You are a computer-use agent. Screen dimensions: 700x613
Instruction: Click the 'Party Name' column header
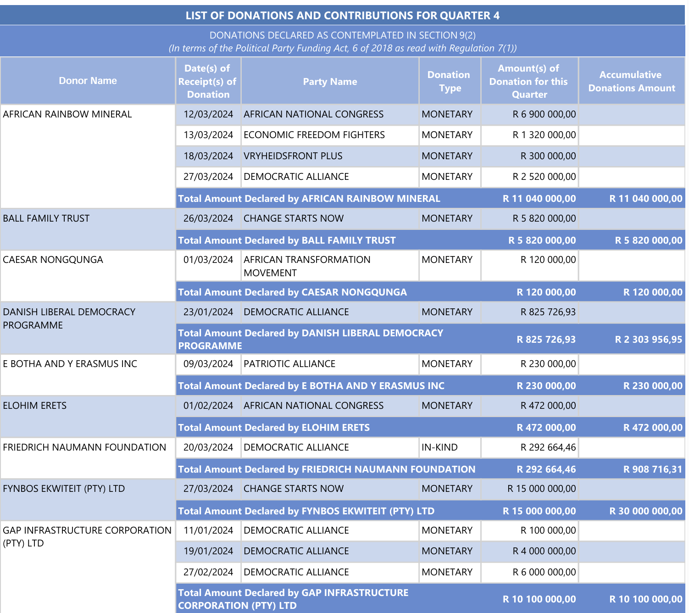tap(330, 82)
